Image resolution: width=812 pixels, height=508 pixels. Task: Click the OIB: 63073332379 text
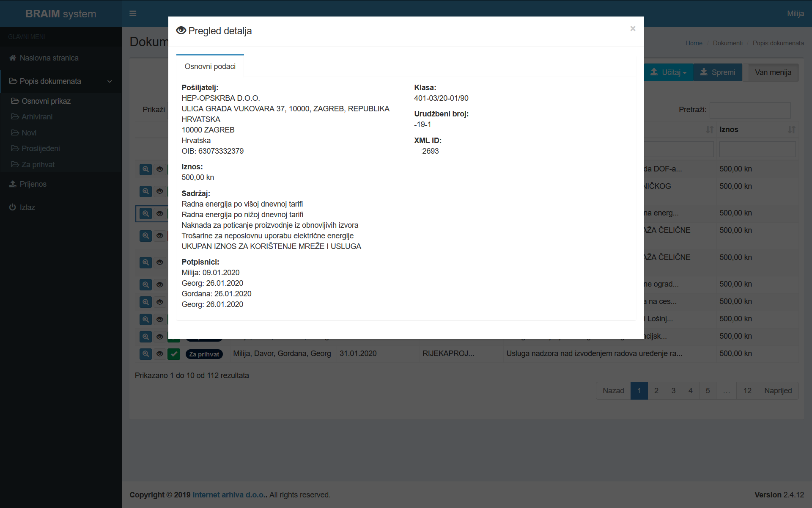tap(213, 151)
